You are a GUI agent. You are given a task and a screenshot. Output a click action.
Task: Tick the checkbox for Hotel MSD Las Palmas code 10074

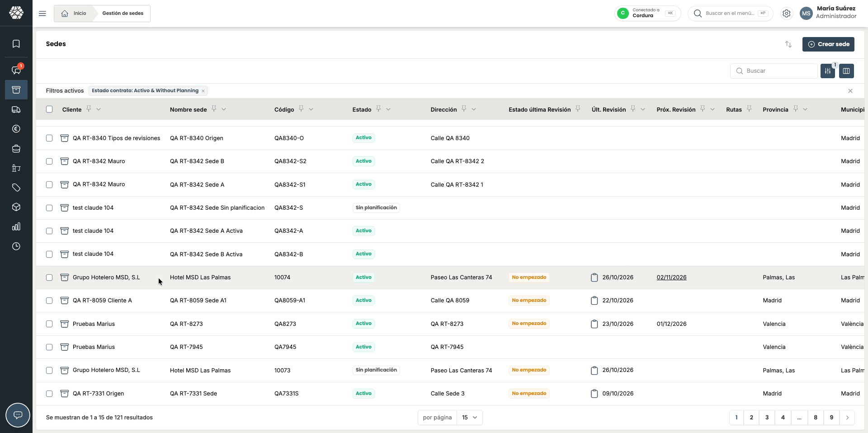point(49,278)
